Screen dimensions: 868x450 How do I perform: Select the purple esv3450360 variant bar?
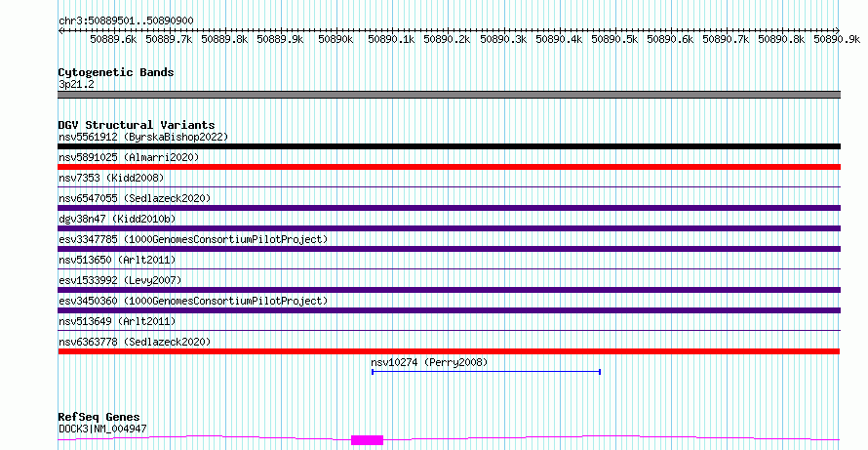tap(449, 310)
